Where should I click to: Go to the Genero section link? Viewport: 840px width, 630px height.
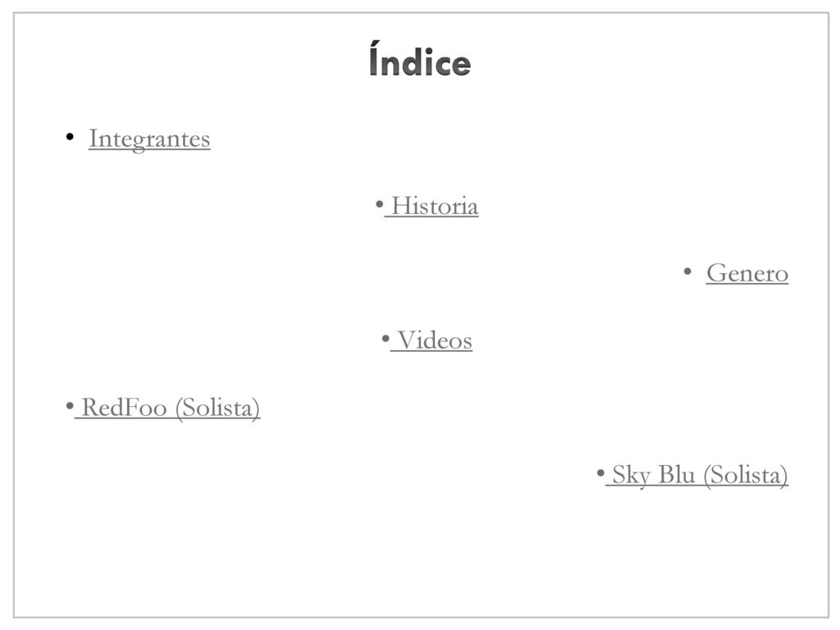click(746, 273)
